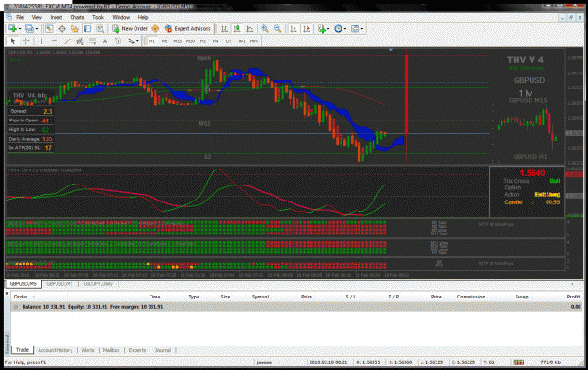Screen dimensions: 588x370
Task: Open the Mailbox terminal tab
Action: point(111,350)
